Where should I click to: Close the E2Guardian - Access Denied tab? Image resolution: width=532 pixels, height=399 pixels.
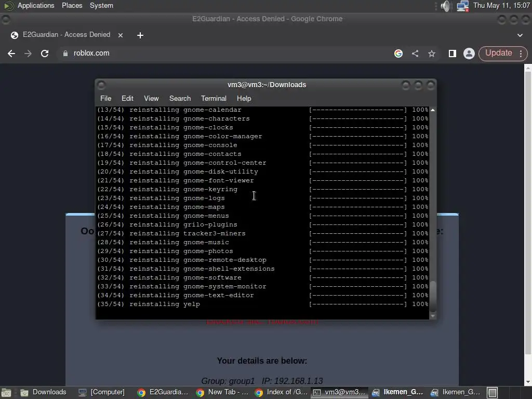(x=121, y=35)
